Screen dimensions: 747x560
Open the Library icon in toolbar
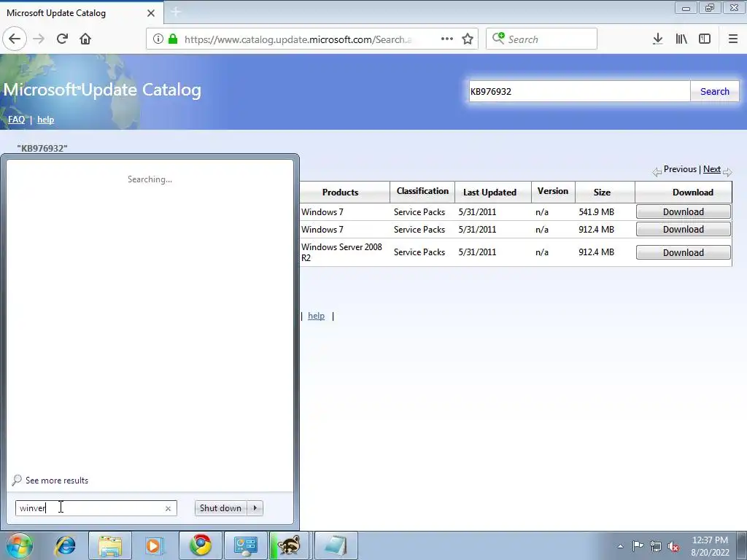pos(681,39)
